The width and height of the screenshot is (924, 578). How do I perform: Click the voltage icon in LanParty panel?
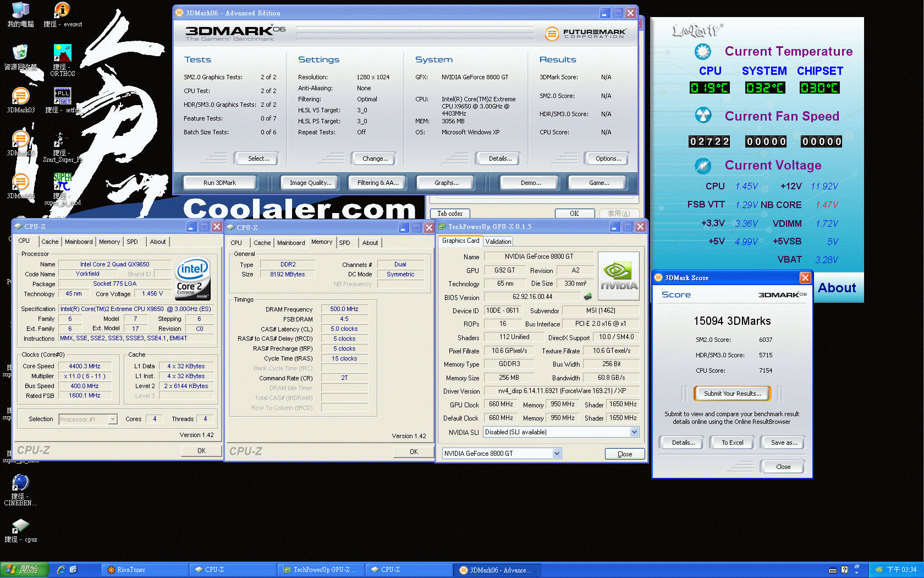[702, 165]
